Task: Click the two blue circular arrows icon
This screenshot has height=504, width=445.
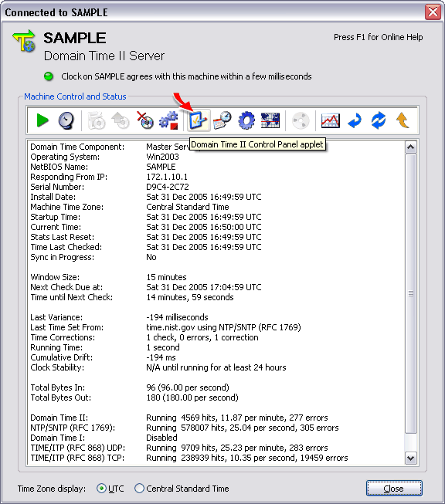Action: tap(379, 120)
